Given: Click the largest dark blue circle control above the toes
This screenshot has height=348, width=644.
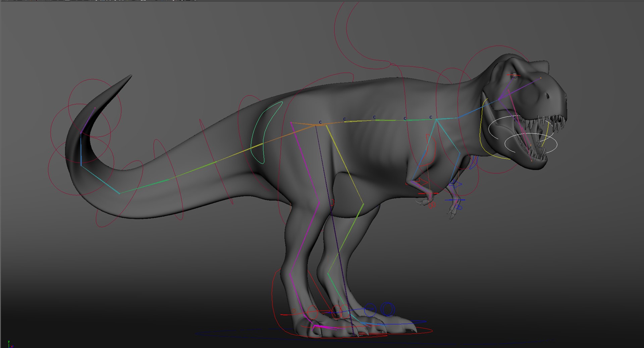Looking at the screenshot, I should pyautogui.click(x=387, y=309).
